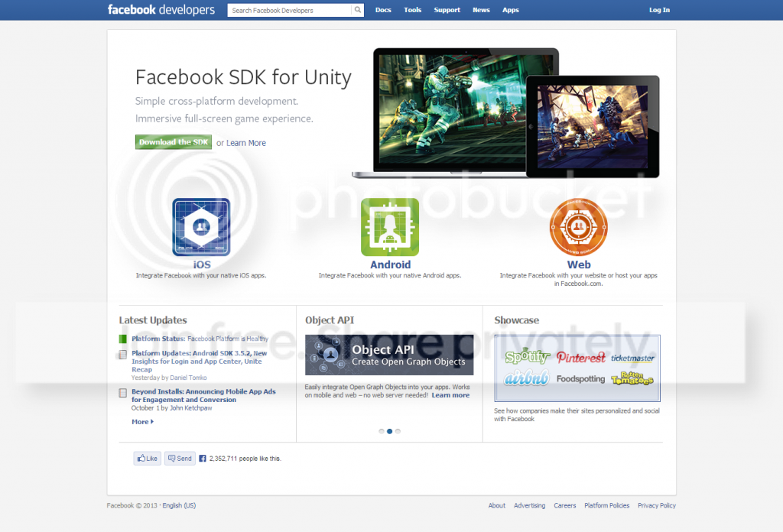
Task: Change language via English (US) link
Action: (x=179, y=505)
